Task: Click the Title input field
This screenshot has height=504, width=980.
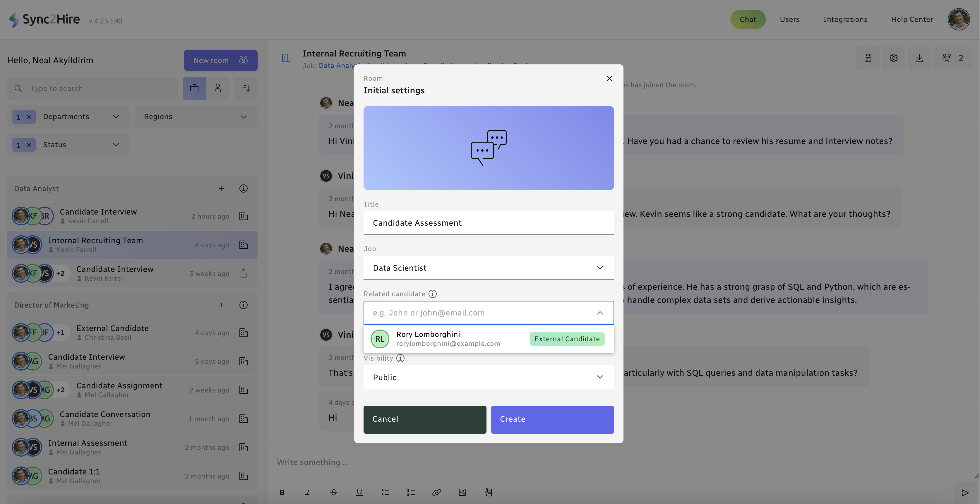Action: (x=488, y=223)
